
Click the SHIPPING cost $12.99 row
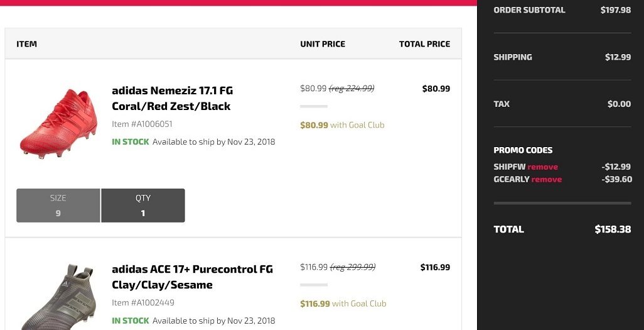click(x=562, y=57)
